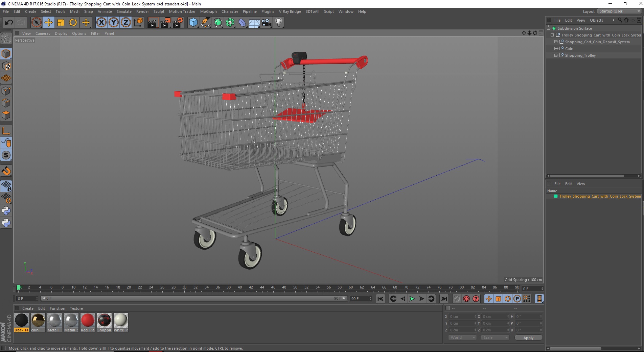The width and height of the screenshot is (644, 352).
Task: Toggle coordinate system icon
Action: pyautogui.click(x=138, y=23)
